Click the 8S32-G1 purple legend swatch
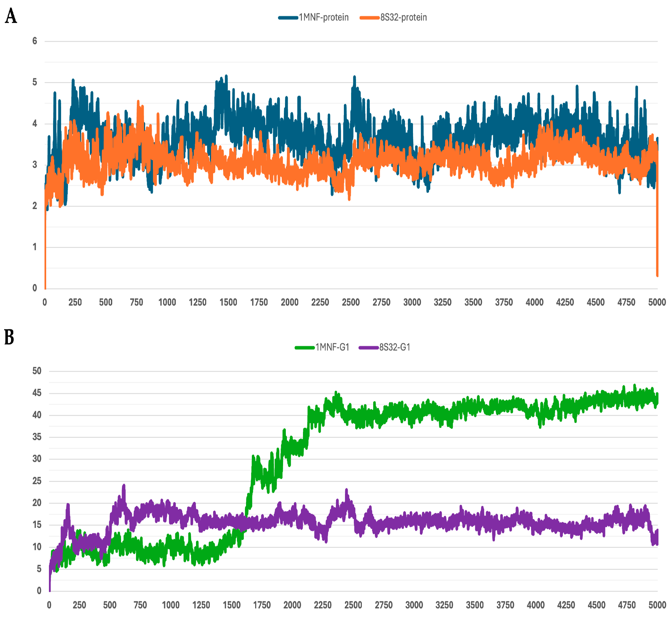This screenshot has width=672, height=617. click(368, 348)
